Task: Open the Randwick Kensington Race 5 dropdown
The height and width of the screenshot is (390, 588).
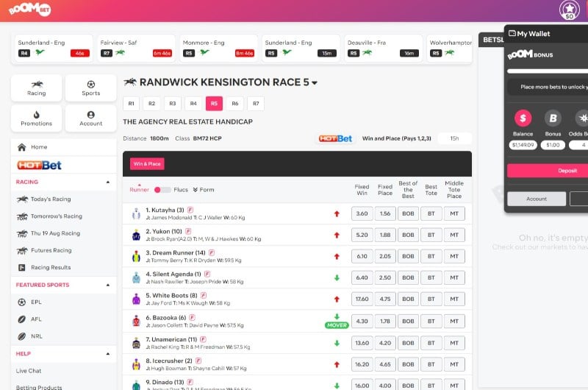Action: 315,82
